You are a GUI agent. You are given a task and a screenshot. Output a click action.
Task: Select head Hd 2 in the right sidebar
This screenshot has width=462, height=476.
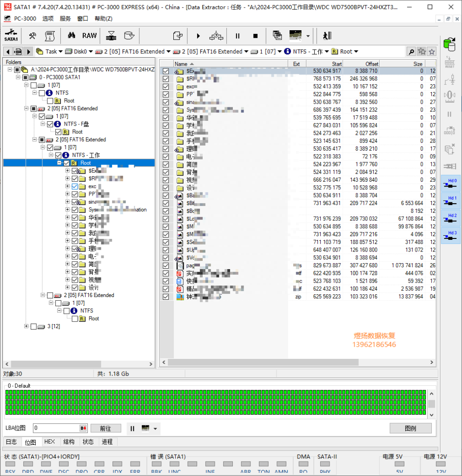(450, 218)
